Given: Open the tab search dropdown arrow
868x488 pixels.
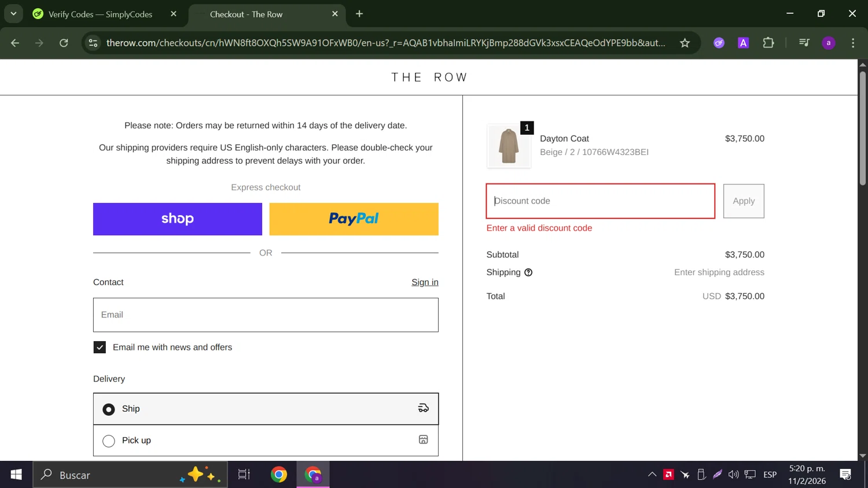Looking at the screenshot, I should [x=13, y=13].
